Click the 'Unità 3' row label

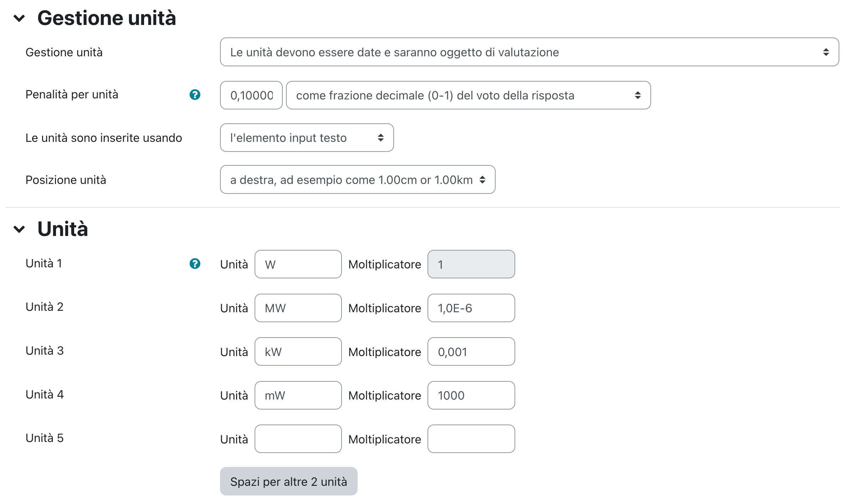click(x=45, y=351)
